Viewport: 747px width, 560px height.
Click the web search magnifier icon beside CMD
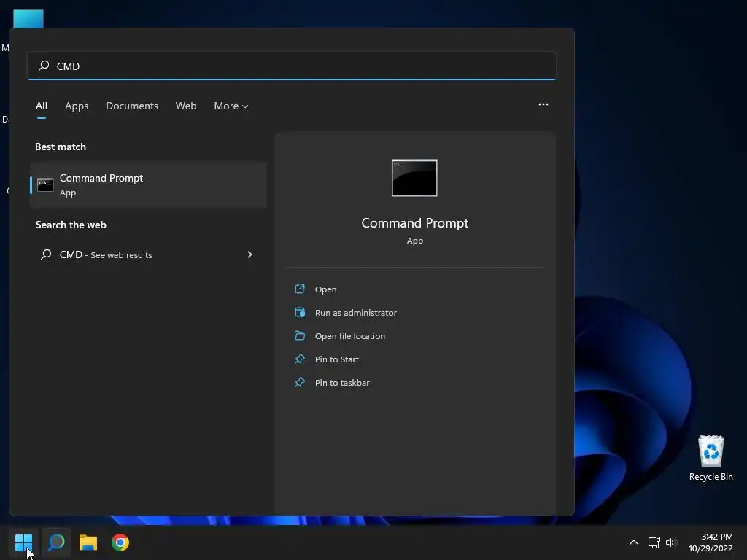(x=46, y=254)
